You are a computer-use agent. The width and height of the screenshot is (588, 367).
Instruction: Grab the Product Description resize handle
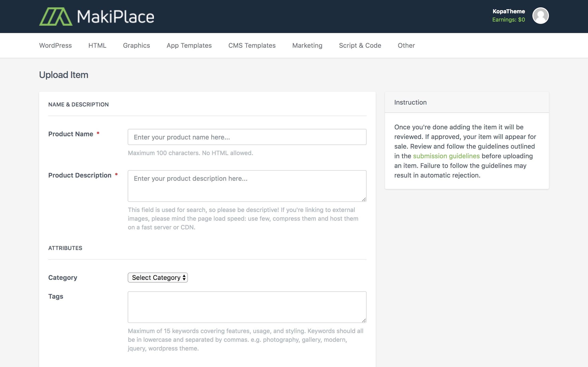click(364, 199)
